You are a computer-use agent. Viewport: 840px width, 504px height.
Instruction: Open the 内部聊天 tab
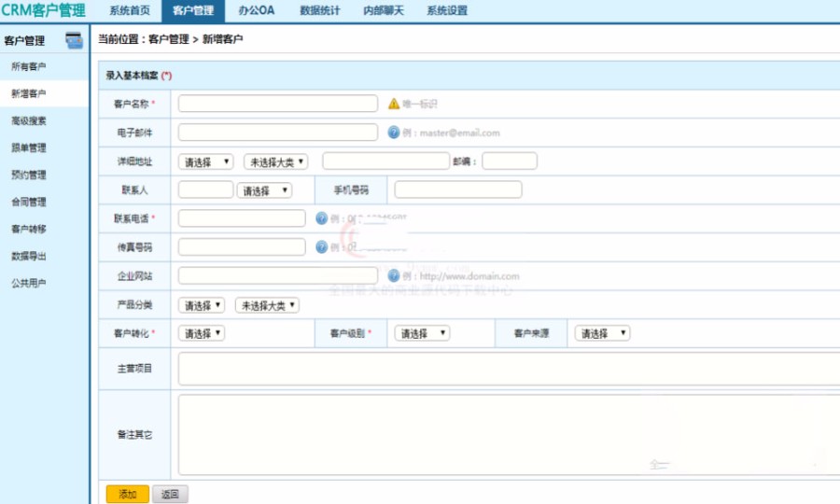384,10
